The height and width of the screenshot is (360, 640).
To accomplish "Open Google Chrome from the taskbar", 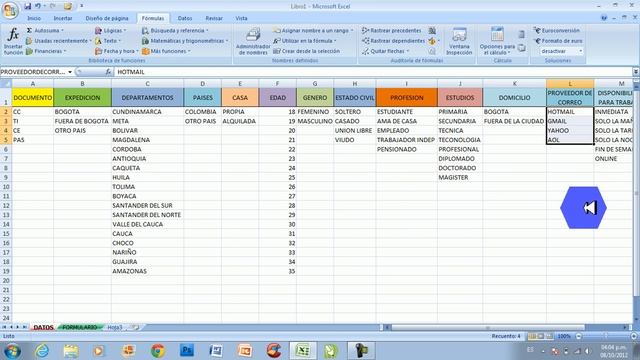I will (x=158, y=351).
